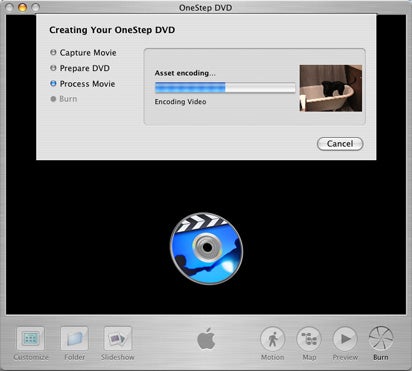Click the asset encoding progress bar
The image size is (412, 371).
pyautogui.click(x=225, y=88)
